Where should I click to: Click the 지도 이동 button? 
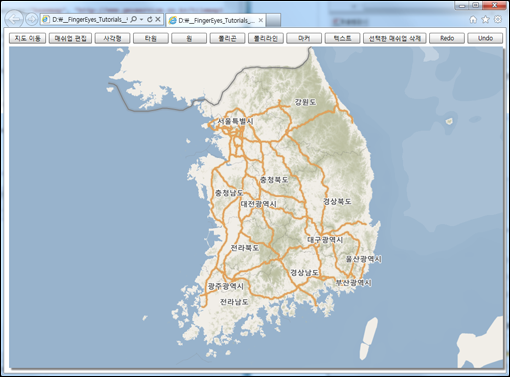coord(27,38)
